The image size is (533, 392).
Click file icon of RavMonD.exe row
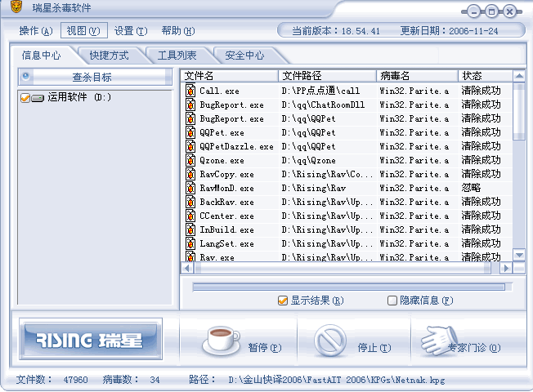pyautogui.click(x=190, y=188)
